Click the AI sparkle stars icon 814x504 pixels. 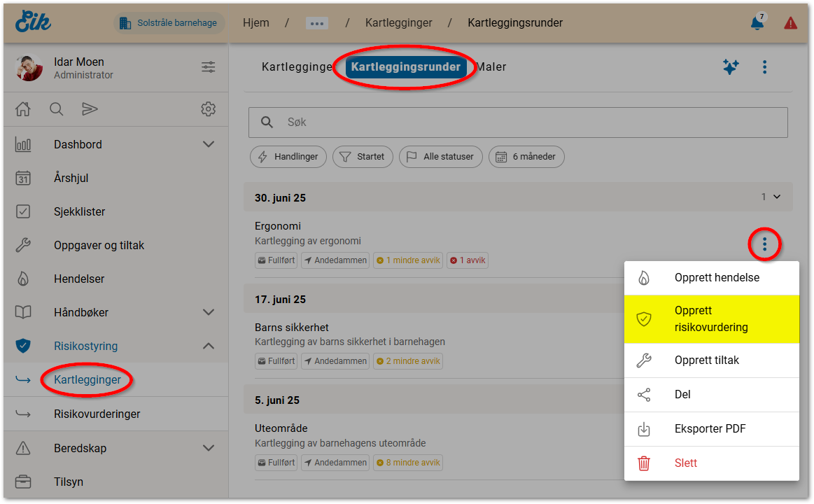pyautogui.click(x=731, y=67)
